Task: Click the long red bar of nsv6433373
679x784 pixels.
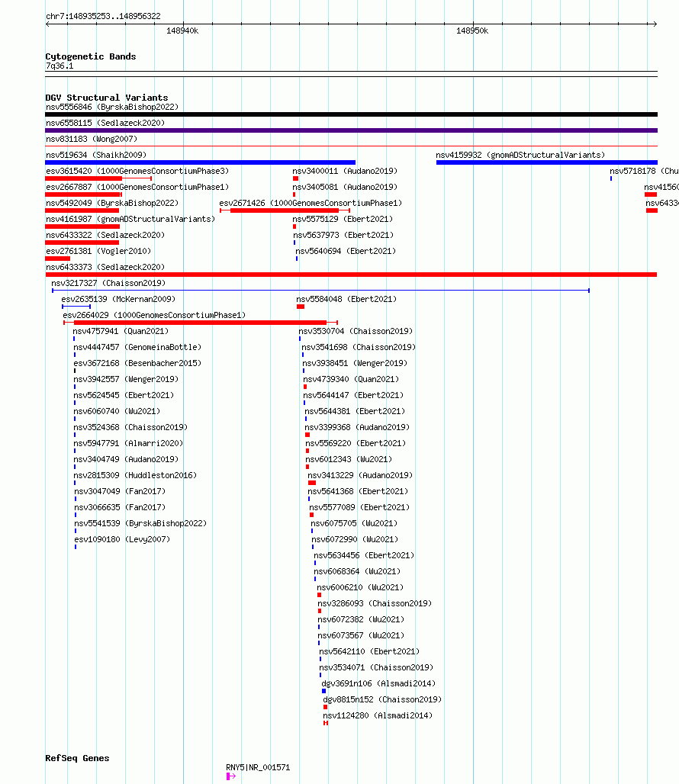Action: point(351,275)
